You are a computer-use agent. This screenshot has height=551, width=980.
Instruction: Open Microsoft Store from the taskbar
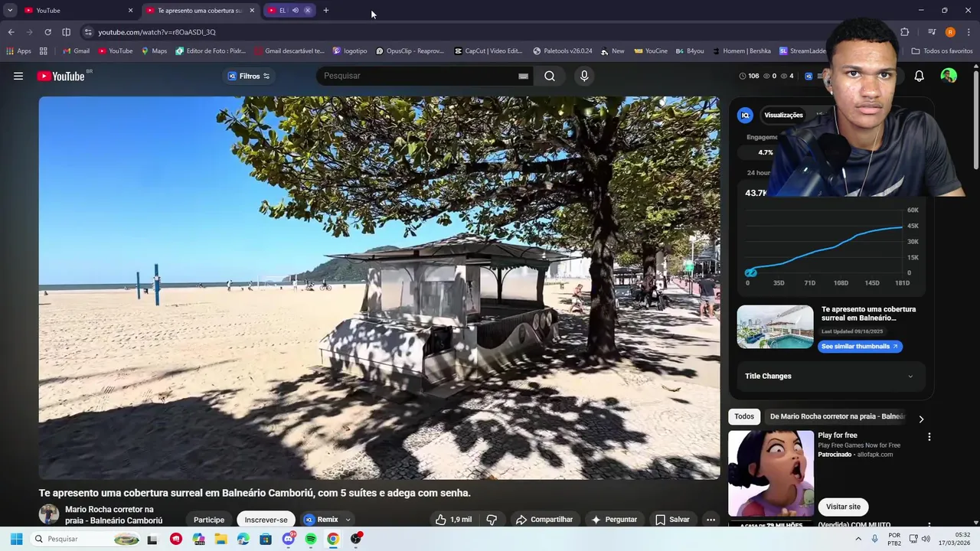[266, 539]
